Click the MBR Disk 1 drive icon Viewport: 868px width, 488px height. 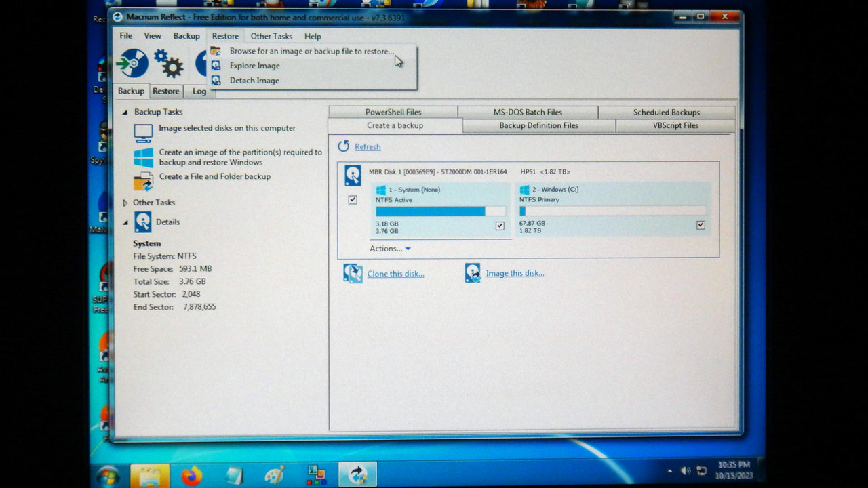coord(353,176)
